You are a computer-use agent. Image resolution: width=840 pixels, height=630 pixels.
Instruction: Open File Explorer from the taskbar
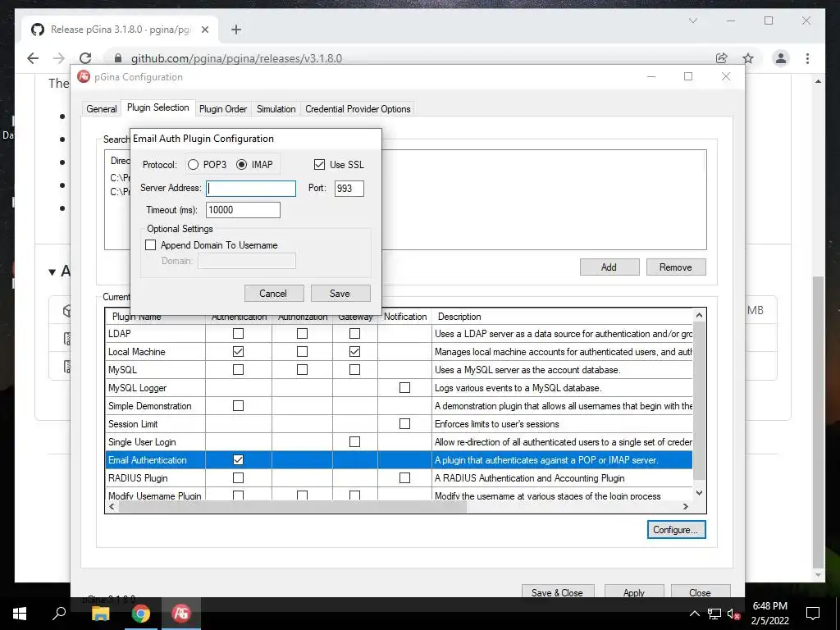click(100, 614)
